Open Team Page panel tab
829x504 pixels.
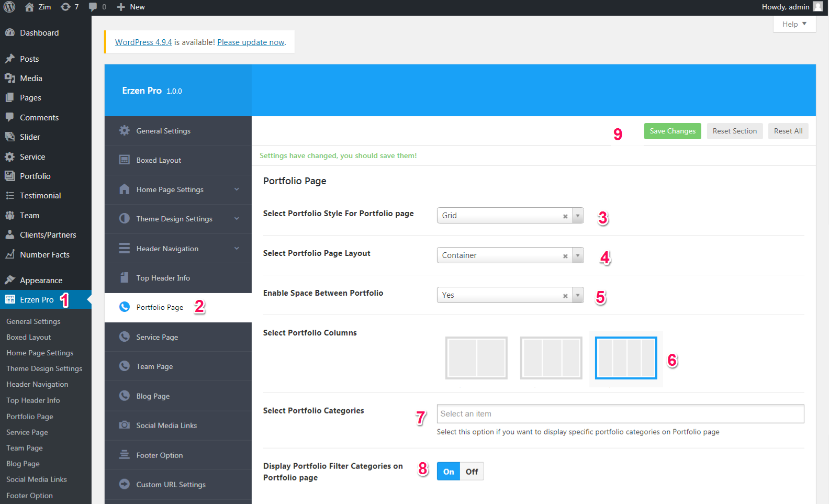click(178, 366)
